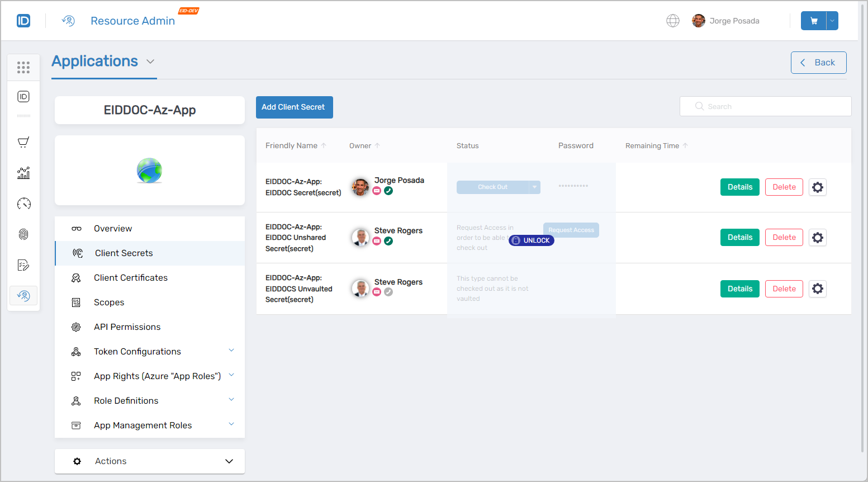
Task: Click gear icon for EIDDOCS Unvaulted Secret
Action: [x=817, y=289]
